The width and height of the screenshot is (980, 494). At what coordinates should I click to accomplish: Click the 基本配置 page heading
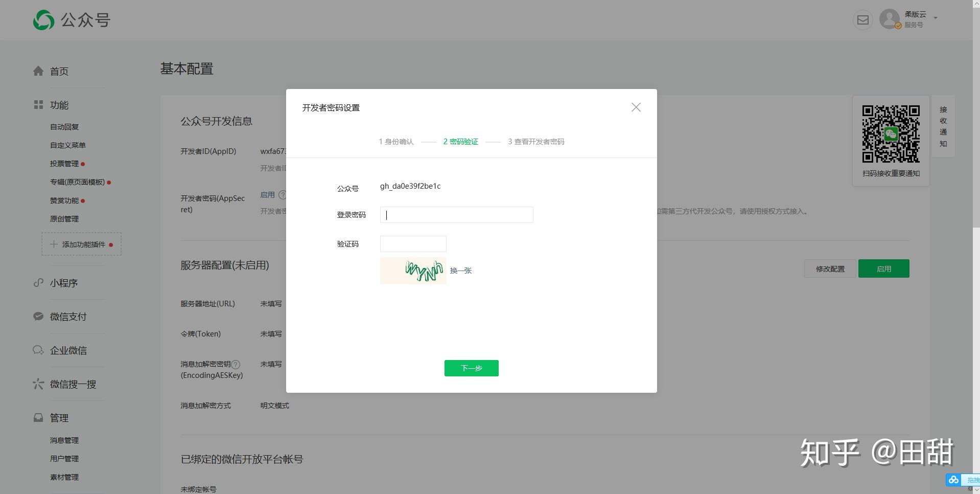(187, 69)
